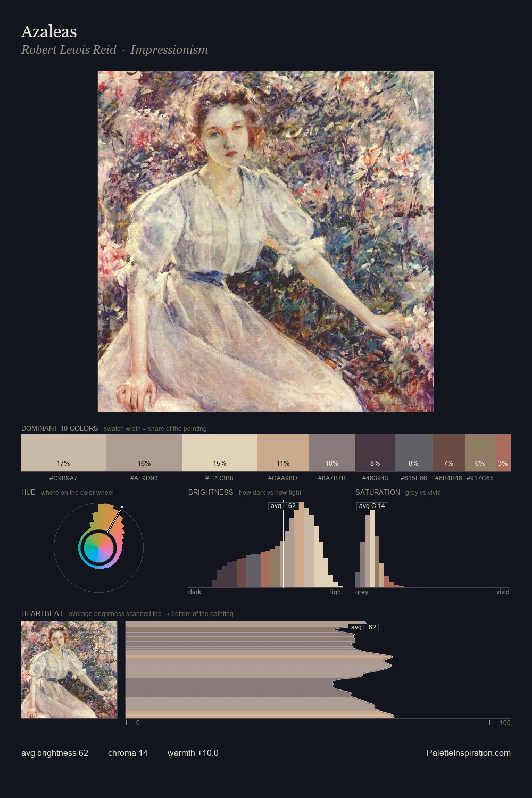The image size is (532, 798).
Task: Click the '#CAA98D' hex code text
Action: [282, 478]
